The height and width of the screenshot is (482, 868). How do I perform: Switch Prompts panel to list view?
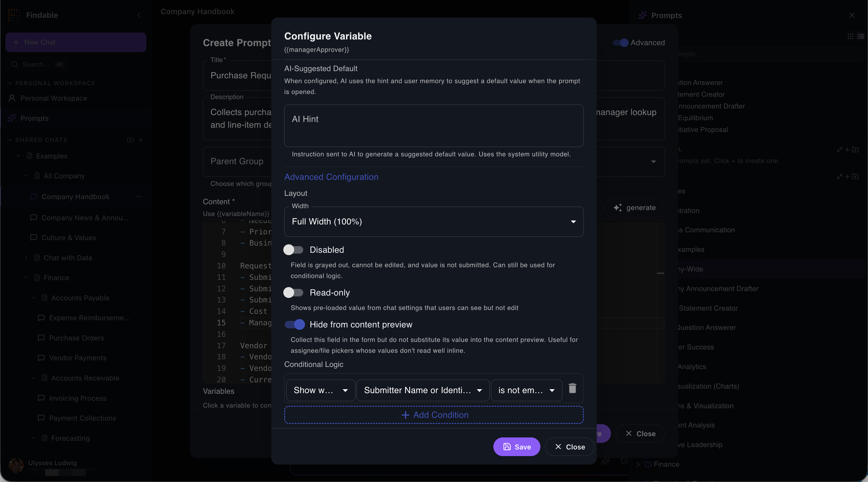(860, 36)
